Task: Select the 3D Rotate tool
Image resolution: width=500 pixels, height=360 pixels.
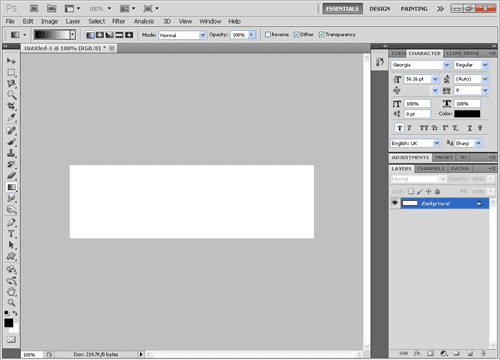Action: tap(11, 269)
